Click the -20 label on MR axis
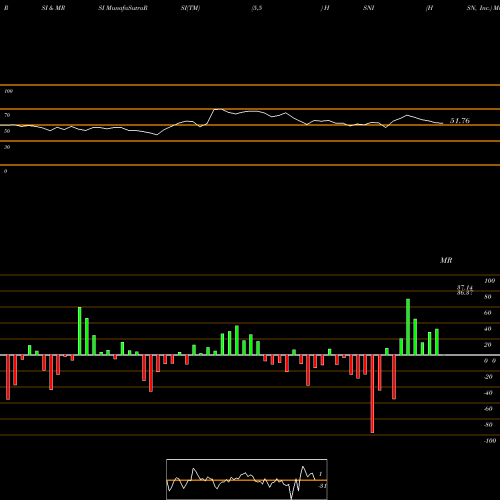This screenshot has height=500, width=500. pyautogui.click(x=488, y=377)
